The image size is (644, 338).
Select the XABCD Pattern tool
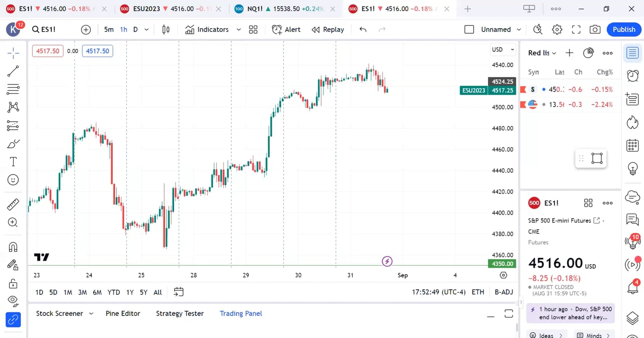(x=13, y=107)
